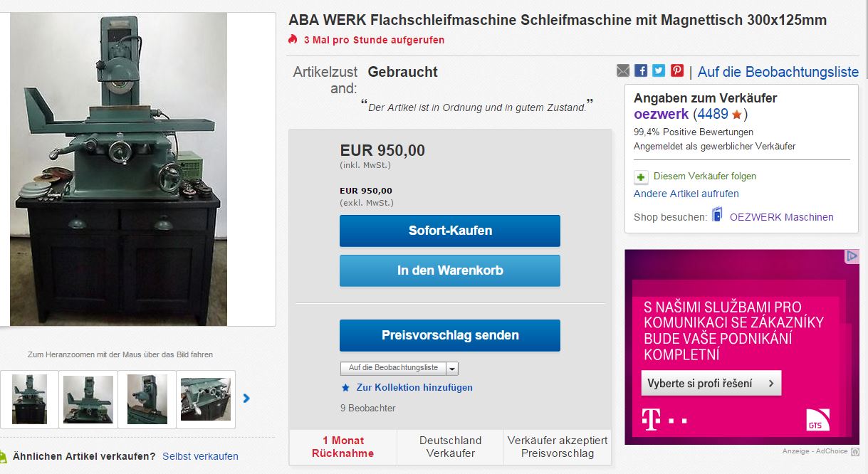Open the Selbst verkaufen link
The image size is (868, 474).
click(x=200, y=456)
